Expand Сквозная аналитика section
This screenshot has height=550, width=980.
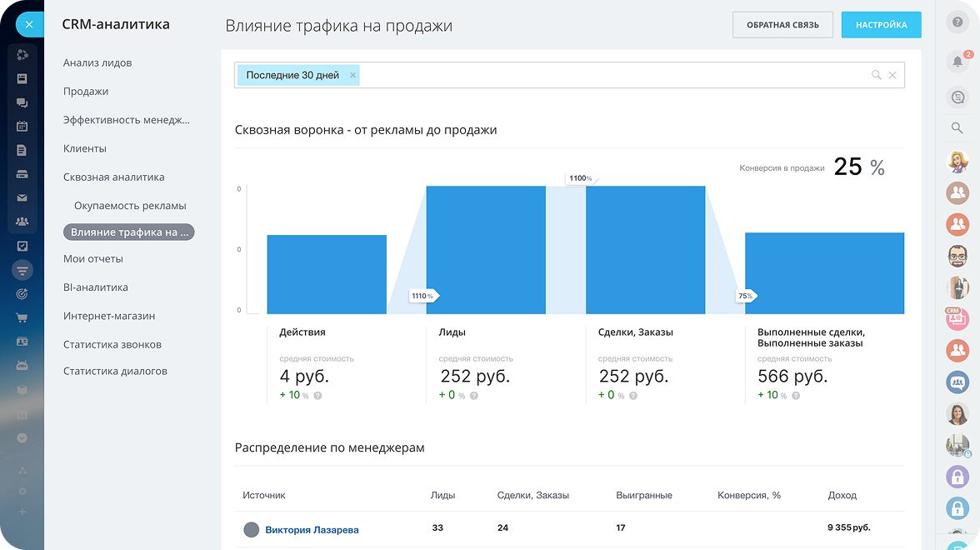(x=114, y=177)
